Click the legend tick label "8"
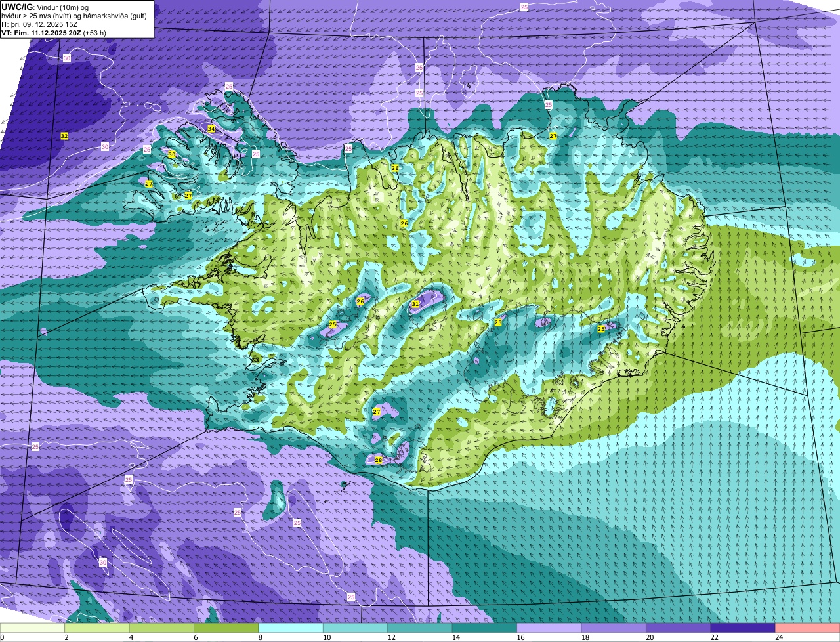Screen dimensions: 840x642 [259, 637]
